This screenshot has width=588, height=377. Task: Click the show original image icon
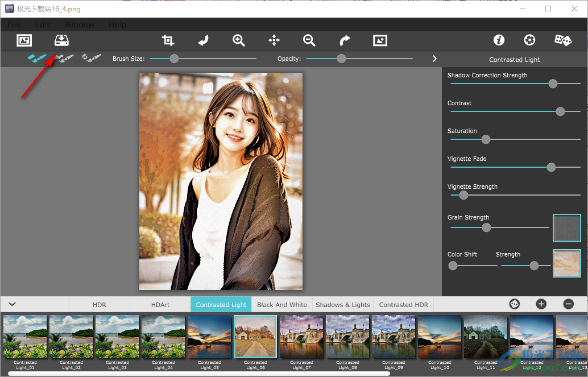click(380, 40)
